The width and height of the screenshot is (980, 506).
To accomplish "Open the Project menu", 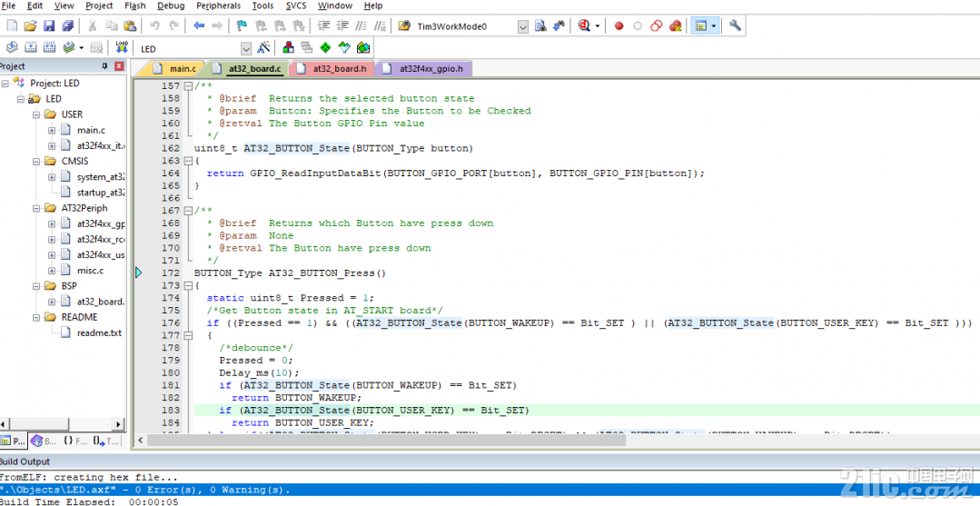I will click(x=99, y=5).
